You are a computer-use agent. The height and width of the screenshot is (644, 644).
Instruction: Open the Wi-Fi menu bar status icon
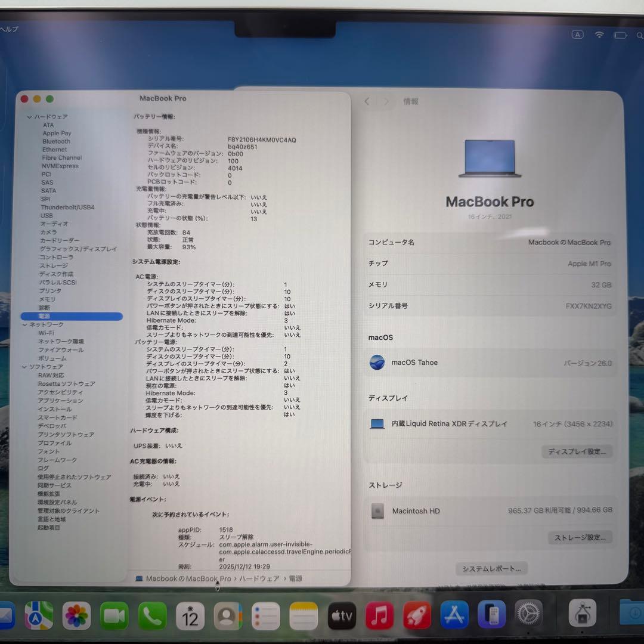click(599, 35)
